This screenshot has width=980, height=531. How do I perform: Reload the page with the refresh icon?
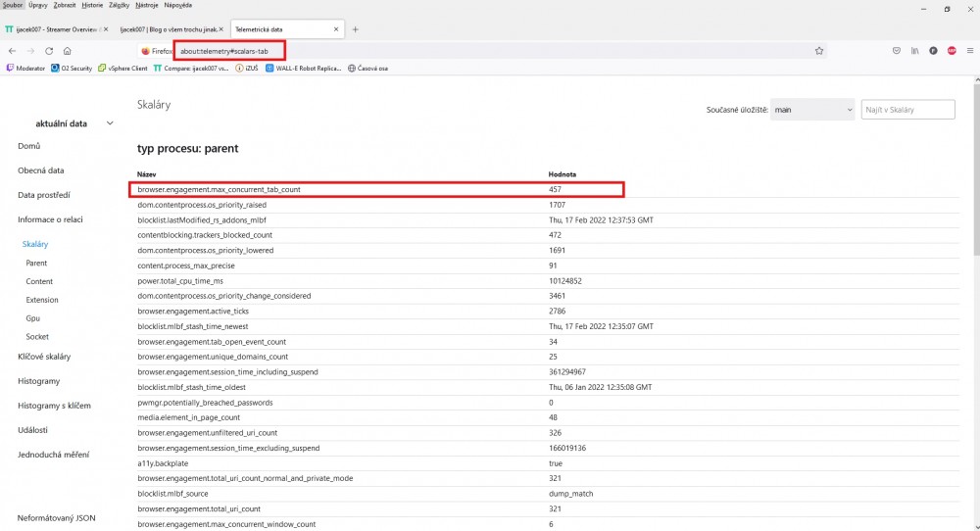point(48,50)
